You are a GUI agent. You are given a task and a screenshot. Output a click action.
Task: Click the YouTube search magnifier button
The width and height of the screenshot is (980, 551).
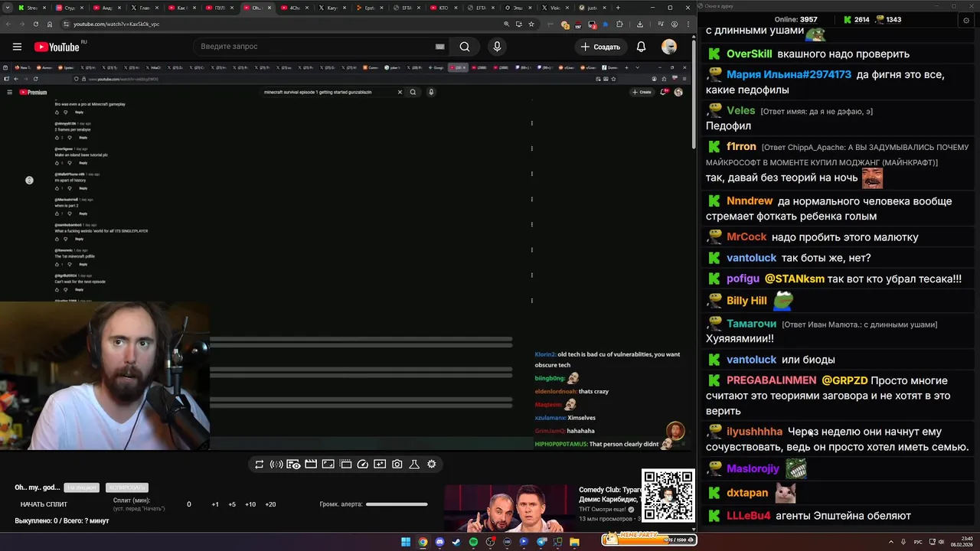click(x=465, y=47)
